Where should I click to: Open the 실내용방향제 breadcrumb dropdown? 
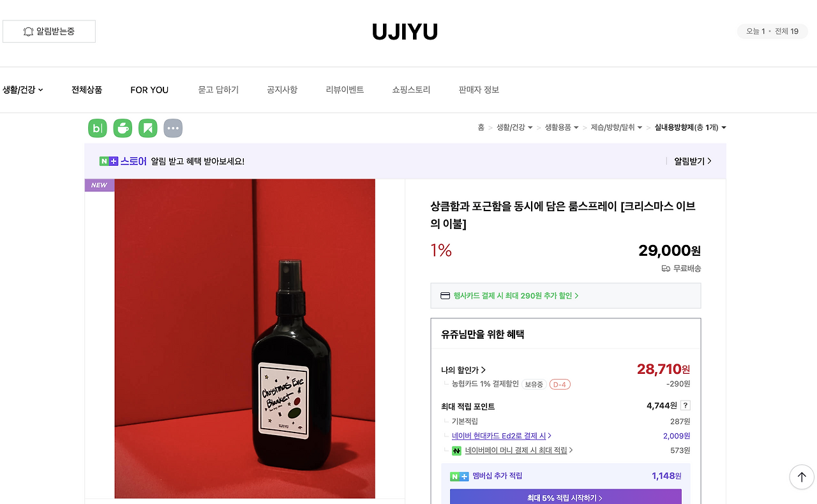(x=691, y=128)
